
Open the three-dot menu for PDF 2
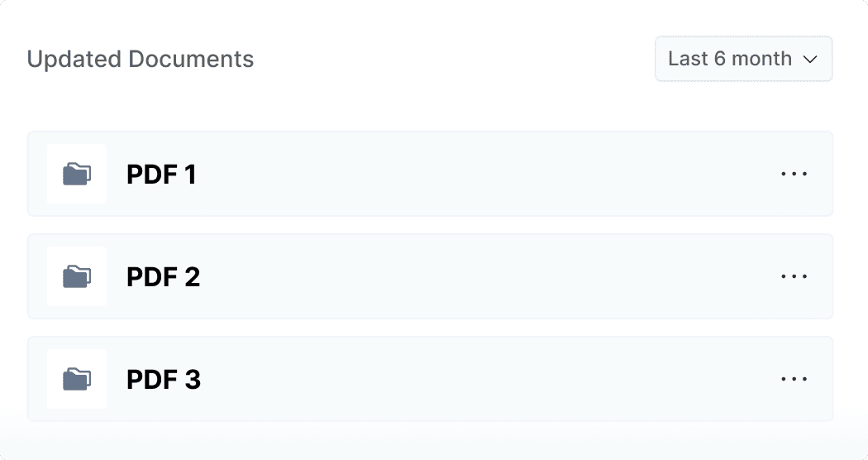794,276
